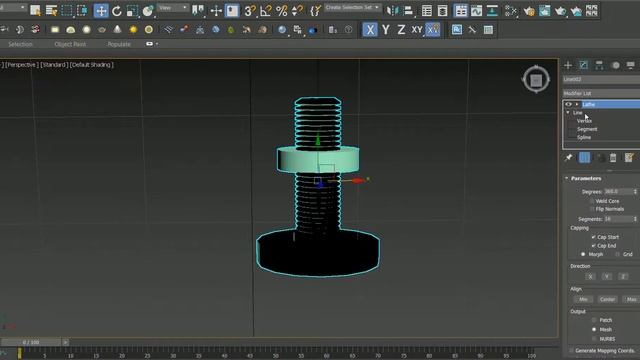
Task: Select the Rotate tool
Action: point(117,11)
